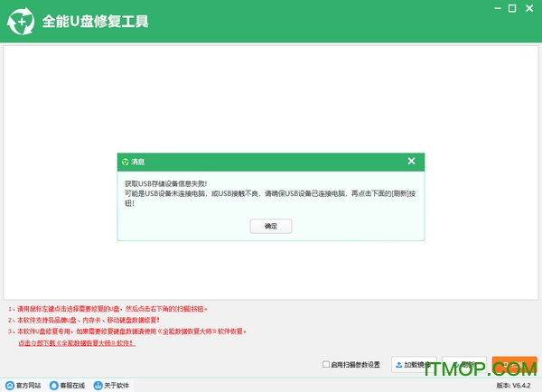
Task: Click the small icon in 消息 title bar
Action: (x=126, y=162)
